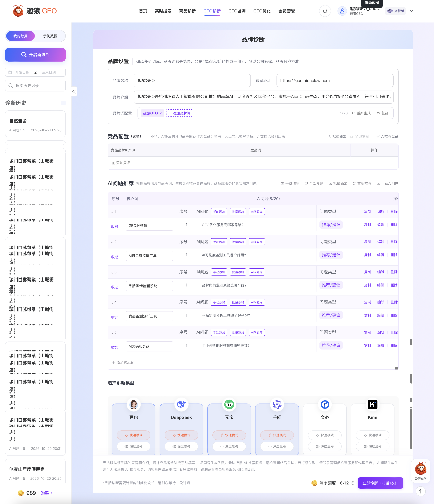Viewport: 434px width, 504px height.
Task: Click 开启新诊断 button
Action: point(35,55)
